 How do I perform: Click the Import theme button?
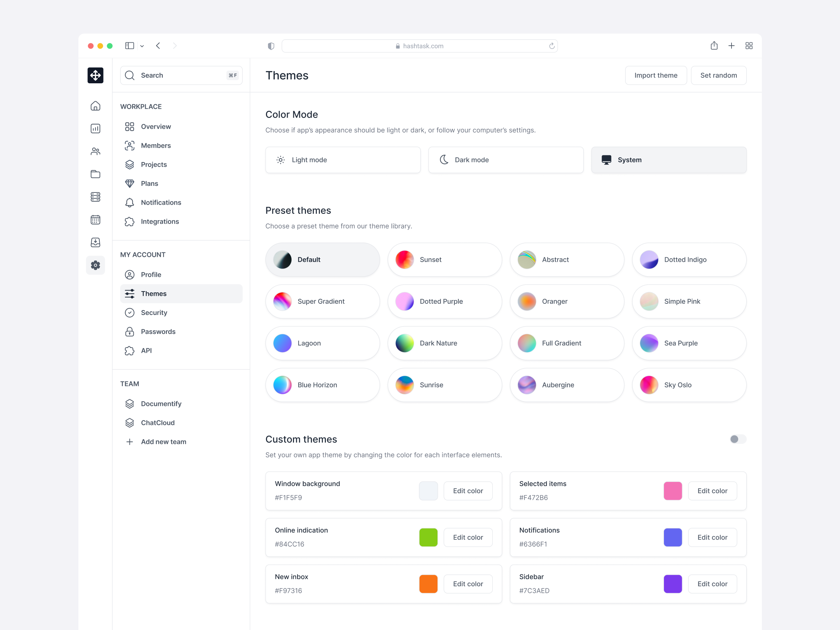click(656, 75)
